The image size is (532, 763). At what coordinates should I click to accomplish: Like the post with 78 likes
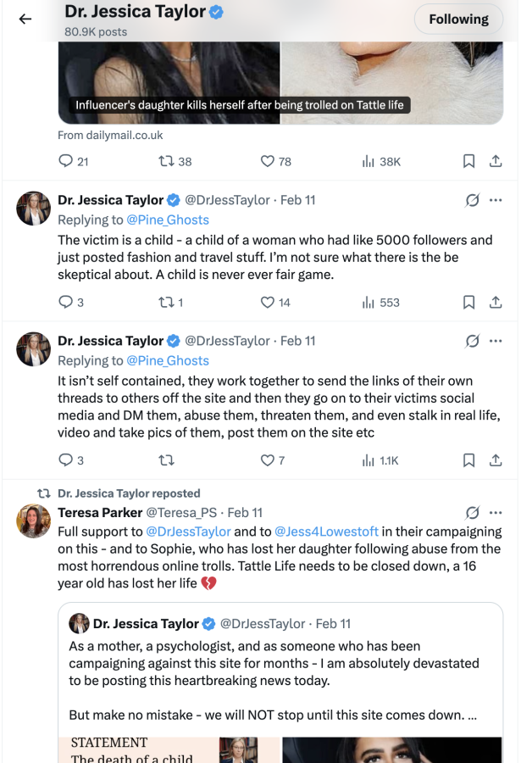coord(275,161)
